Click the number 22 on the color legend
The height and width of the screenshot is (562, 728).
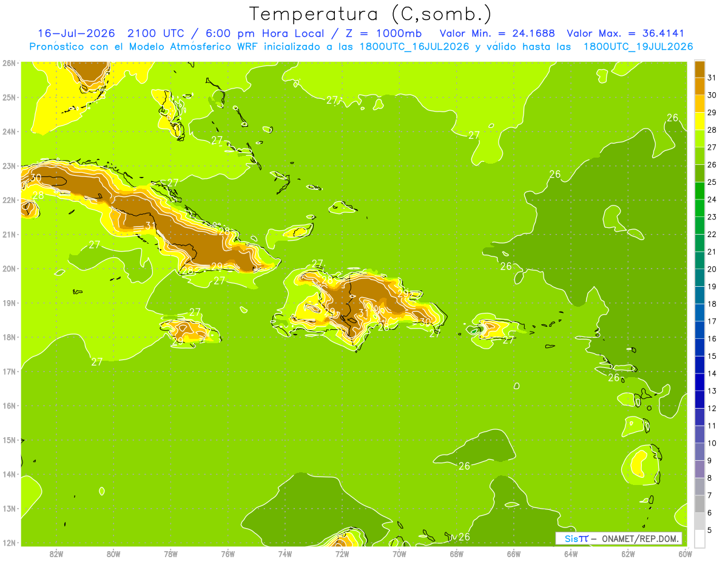click(712, 235)
